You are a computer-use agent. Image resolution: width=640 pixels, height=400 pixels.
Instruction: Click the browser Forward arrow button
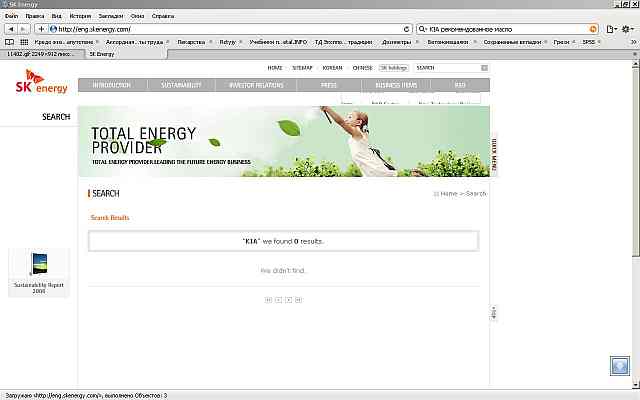pyautogui.click(x=24, y=29)
